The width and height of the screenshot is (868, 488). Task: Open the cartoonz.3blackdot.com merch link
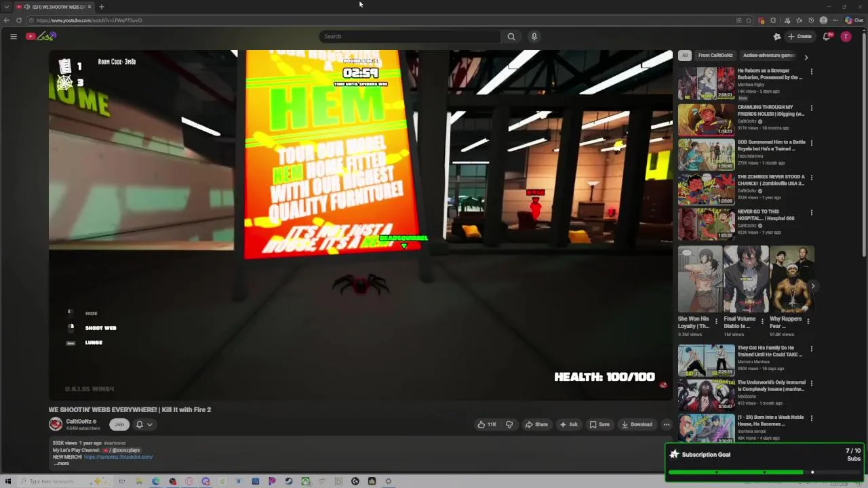click(x=118, y=457)
